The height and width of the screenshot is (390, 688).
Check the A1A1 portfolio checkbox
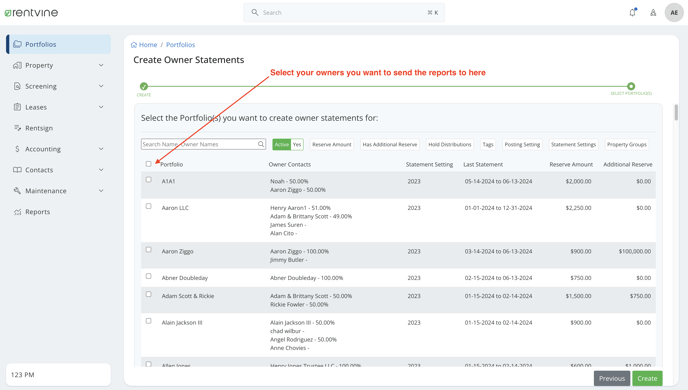point(148,179)
